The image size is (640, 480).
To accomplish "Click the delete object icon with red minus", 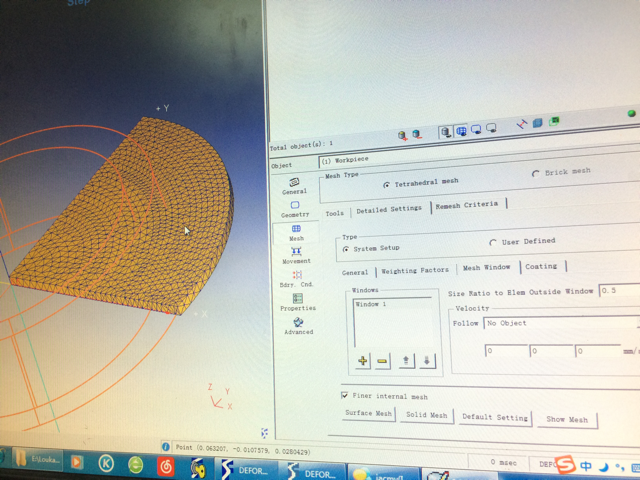I will pyautogui.click(x=417, y=135).
